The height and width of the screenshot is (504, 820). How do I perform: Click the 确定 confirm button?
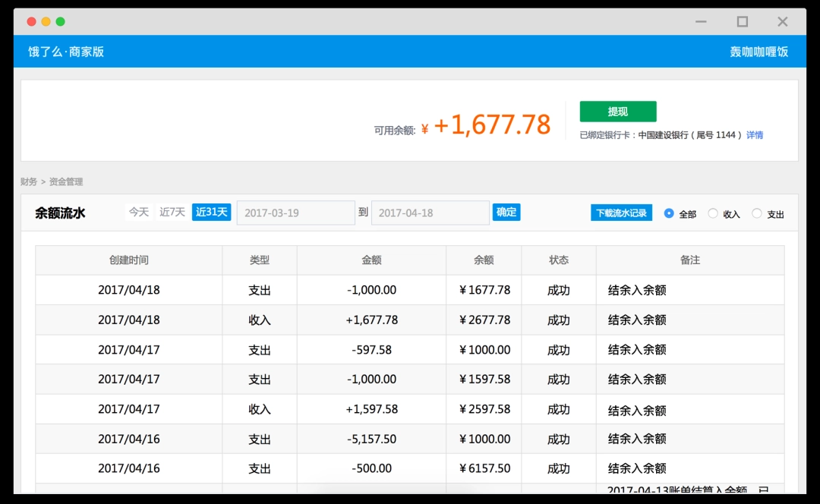pos(506,213)
